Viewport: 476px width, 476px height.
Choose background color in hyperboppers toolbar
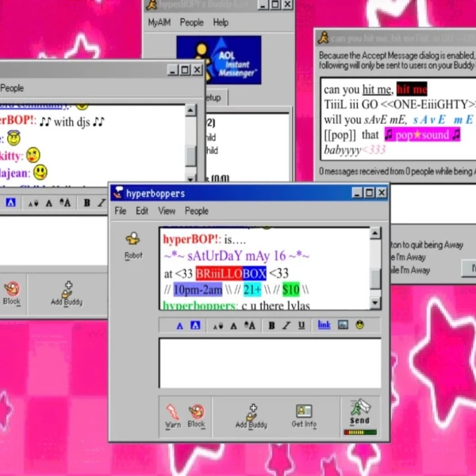(195, 325)
